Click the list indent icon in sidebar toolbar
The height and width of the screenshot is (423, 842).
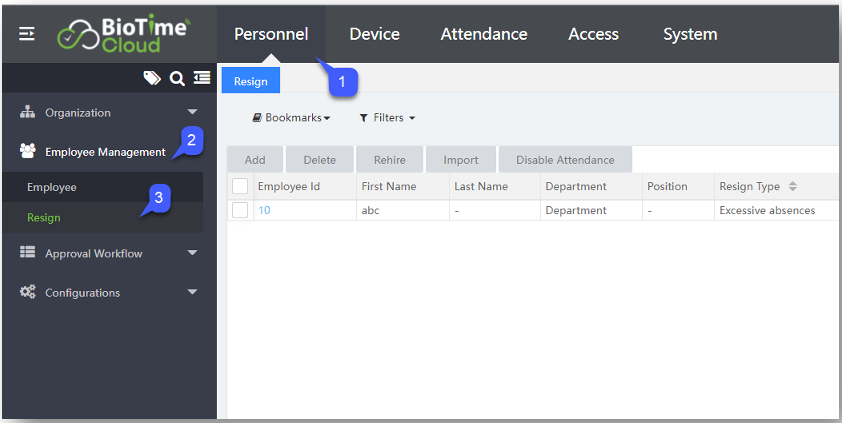coord(202,78)
